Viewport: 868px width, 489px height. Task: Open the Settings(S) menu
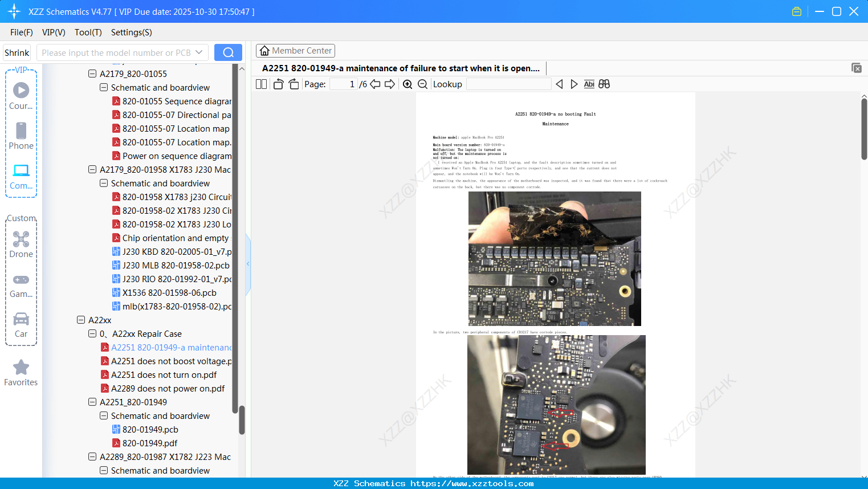point(132,32)
